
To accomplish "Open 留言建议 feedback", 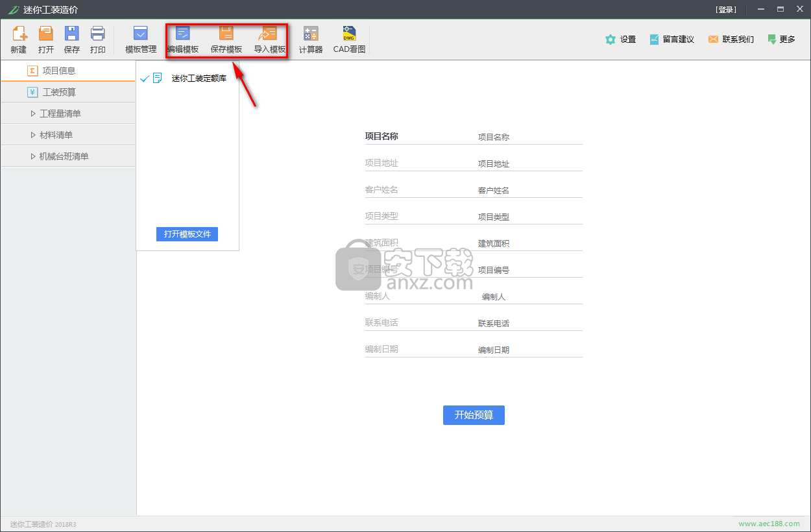I will tap(672, 40).
